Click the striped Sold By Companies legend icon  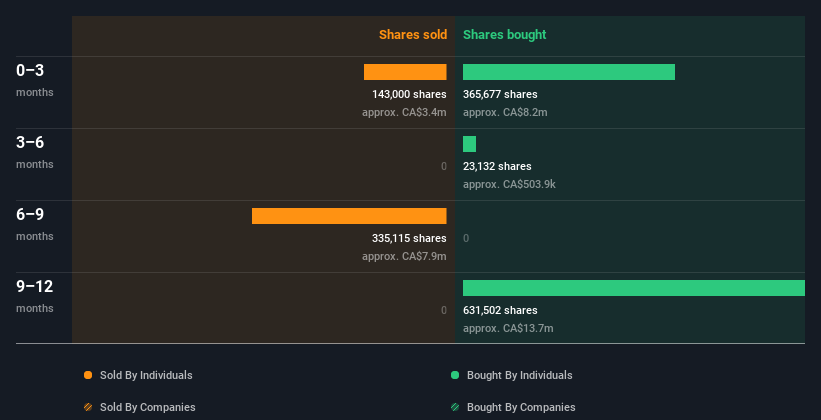click(88, 407)
